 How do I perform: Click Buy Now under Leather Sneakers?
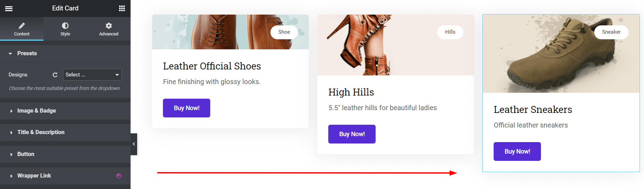point(517,151)
